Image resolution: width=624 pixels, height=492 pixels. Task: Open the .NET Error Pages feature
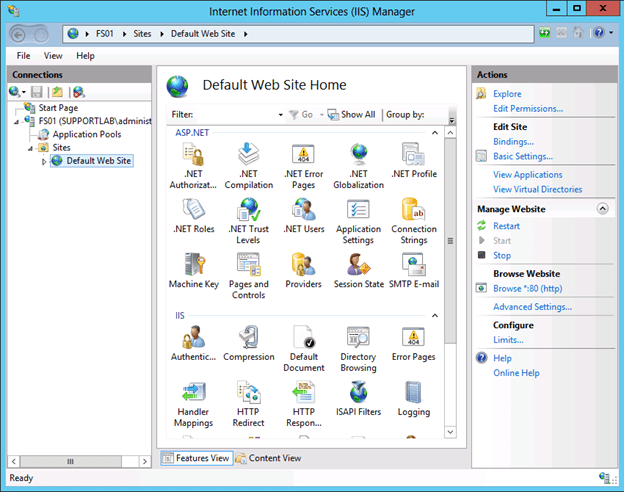(304, 166)
